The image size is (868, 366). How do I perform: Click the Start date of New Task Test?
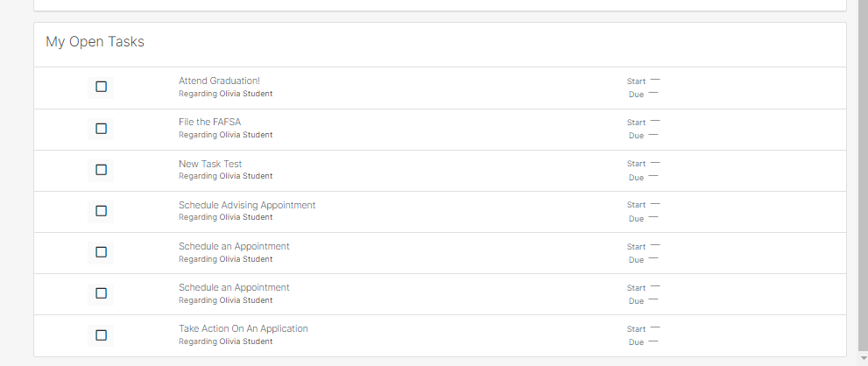655,163
